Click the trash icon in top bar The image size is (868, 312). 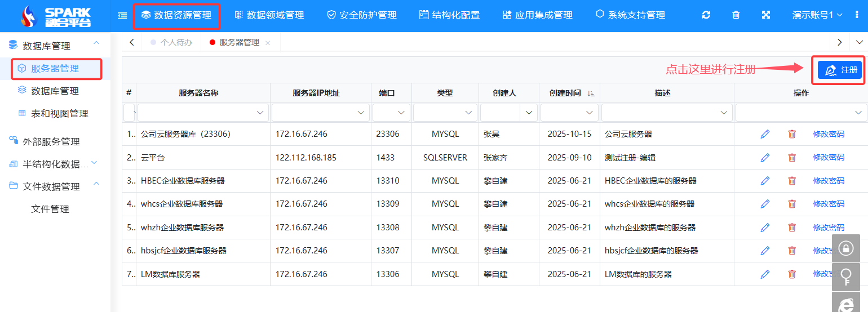pos(736,15)
